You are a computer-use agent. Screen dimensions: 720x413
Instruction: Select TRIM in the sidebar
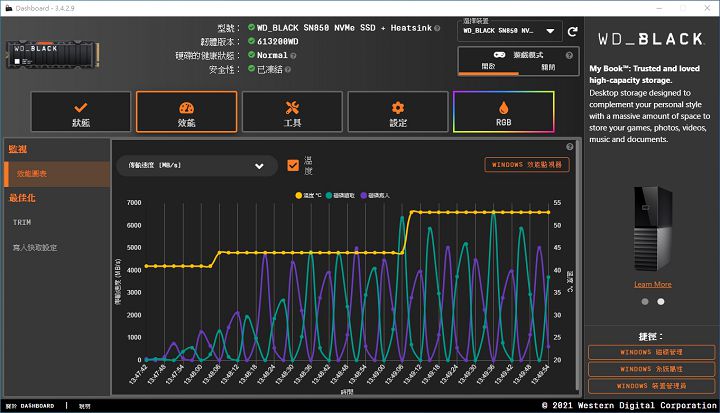click(22, 222)
